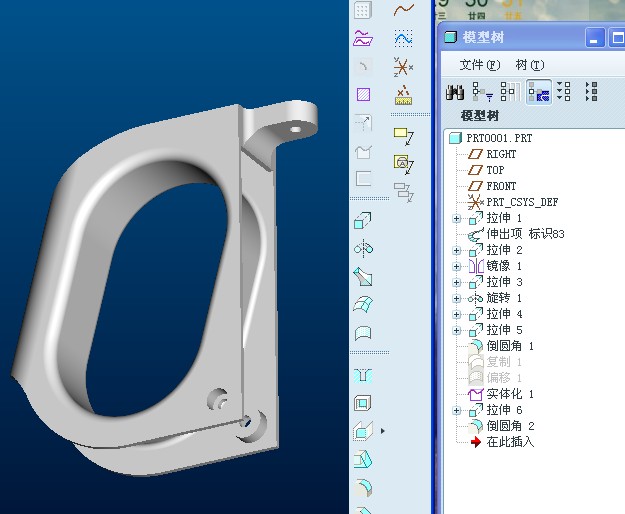This screenshot has width=625, height=514.
Task: Select the Hole tool icon
Action: [x=364, y=375]
